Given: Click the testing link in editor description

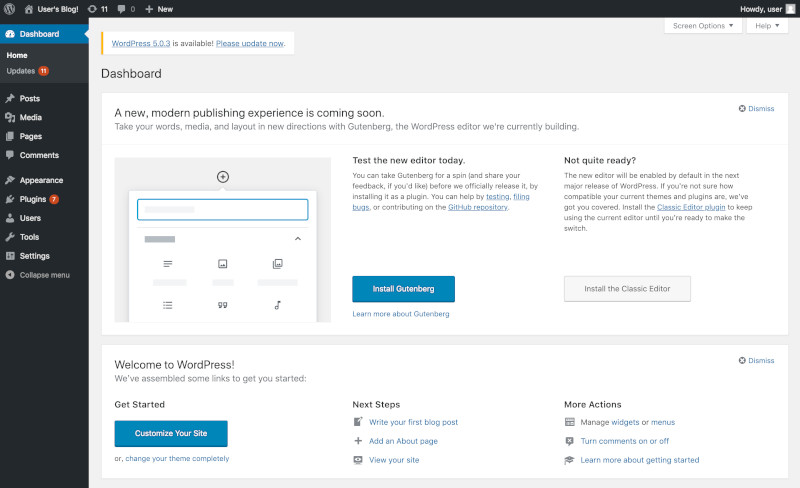Looking at the screenshot, I should 497,197.
